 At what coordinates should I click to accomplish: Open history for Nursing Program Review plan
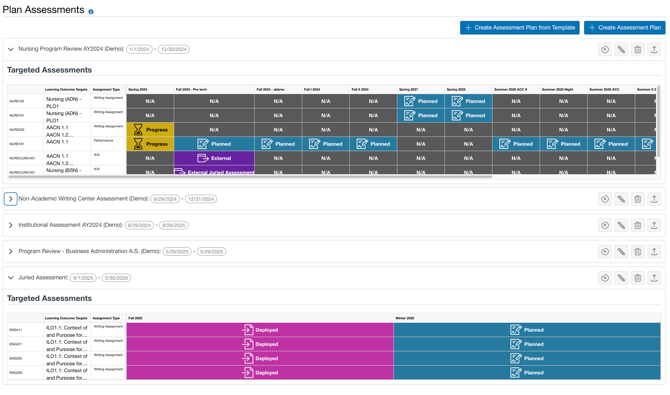pos(605,50)
